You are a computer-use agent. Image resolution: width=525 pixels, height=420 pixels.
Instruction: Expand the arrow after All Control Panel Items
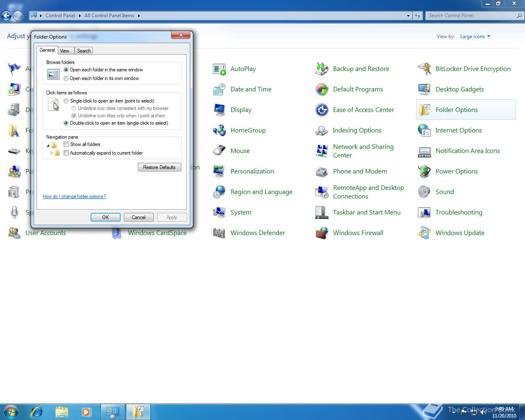[x=139, y=16]
